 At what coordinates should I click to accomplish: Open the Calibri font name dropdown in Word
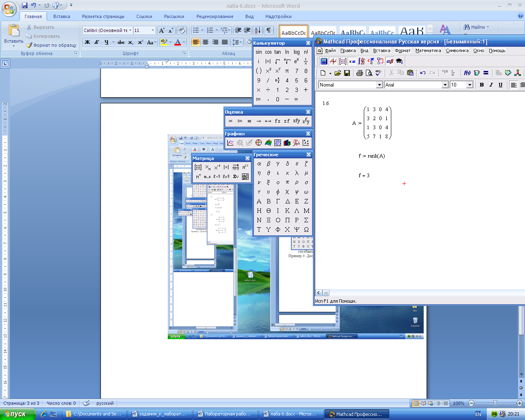(x=130, y=30)
